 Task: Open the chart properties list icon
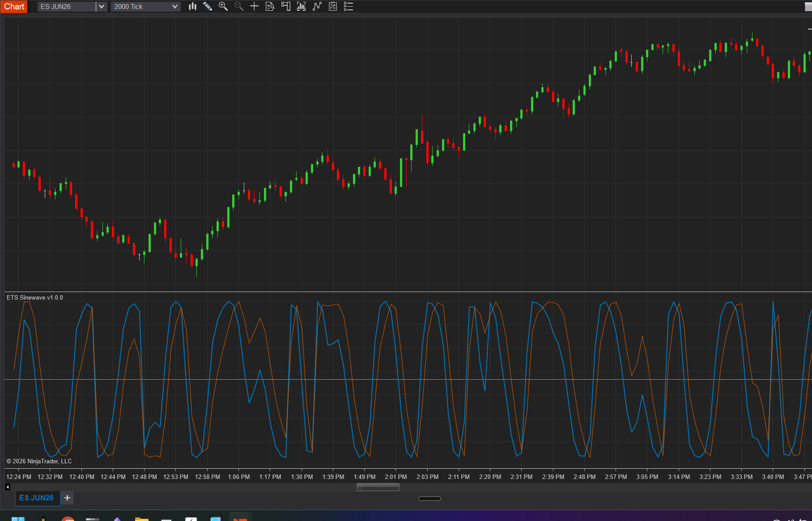click(x=349, y=6)
